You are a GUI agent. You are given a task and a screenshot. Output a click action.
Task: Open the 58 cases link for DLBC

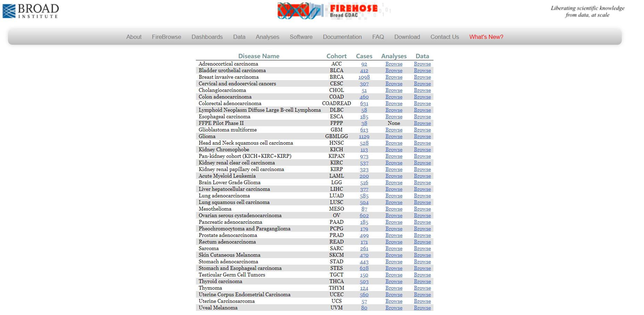tap(364, 110)
